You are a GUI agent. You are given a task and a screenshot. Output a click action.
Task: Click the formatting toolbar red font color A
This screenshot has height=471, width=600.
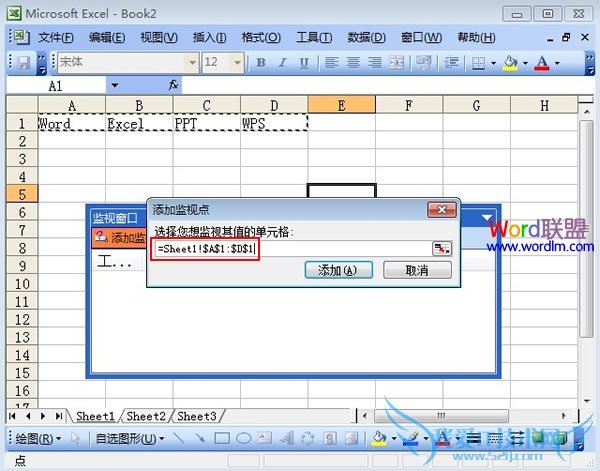542,63
